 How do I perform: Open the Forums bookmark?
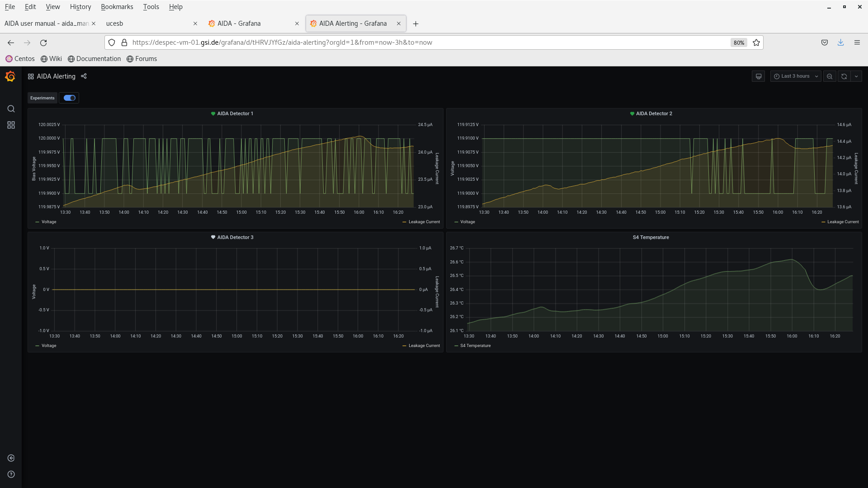tap(142, 59)
